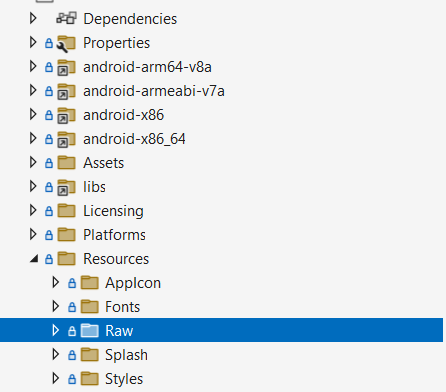The width and height of the screenshot is (446, 392).
Task: Click the libs linked folder icon
Action: click(x=66, y=188)
